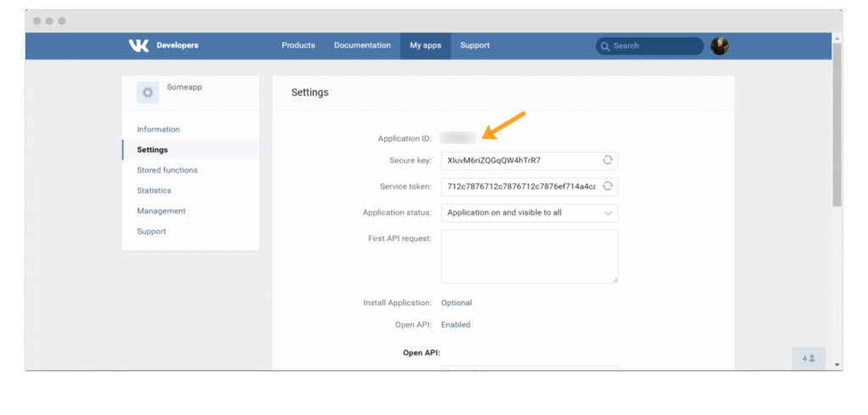Screen dimensions: 868x415
Task: Focus the Secure key input field
Action: [517, 160]
